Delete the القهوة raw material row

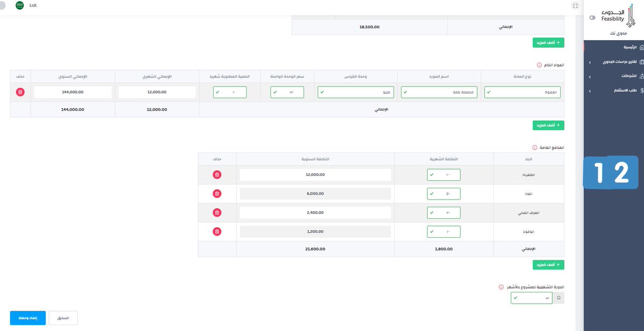[x=20, y=92]
